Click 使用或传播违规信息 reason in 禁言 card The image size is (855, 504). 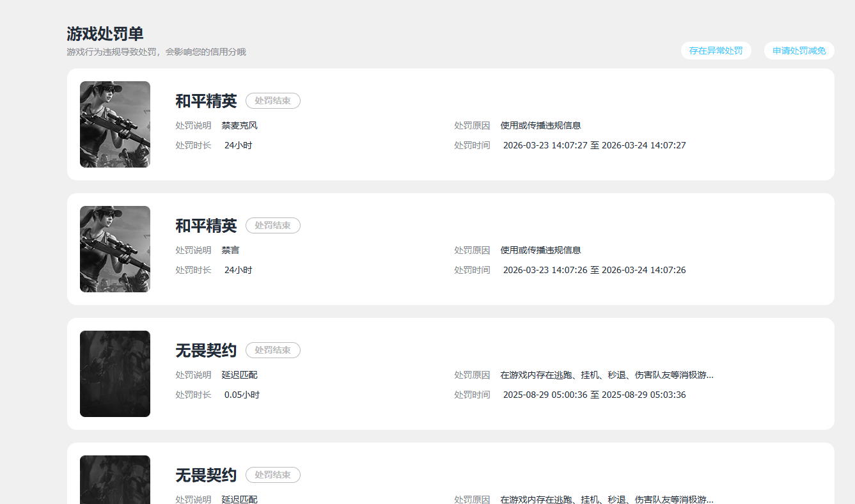(541, 250)
